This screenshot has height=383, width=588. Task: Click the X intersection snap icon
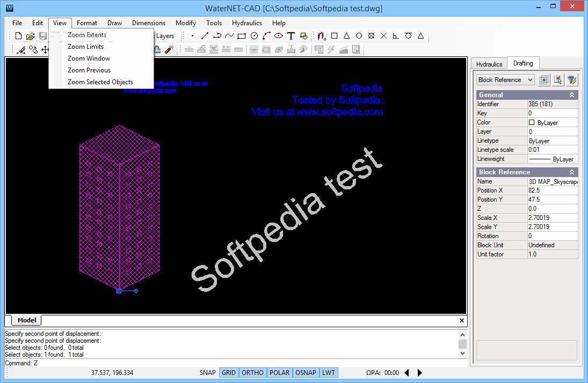tap(383, 36)
